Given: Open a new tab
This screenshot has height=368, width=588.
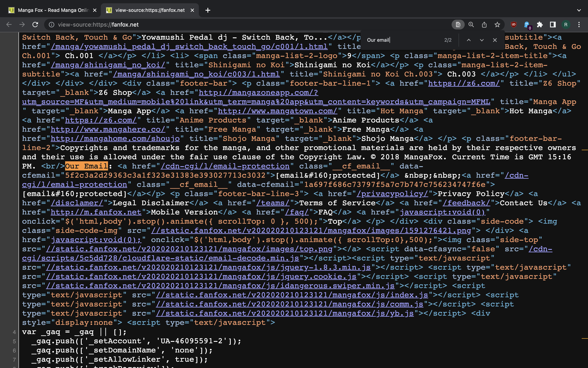Looking at the screenshot, I should [x=208, y=10].
